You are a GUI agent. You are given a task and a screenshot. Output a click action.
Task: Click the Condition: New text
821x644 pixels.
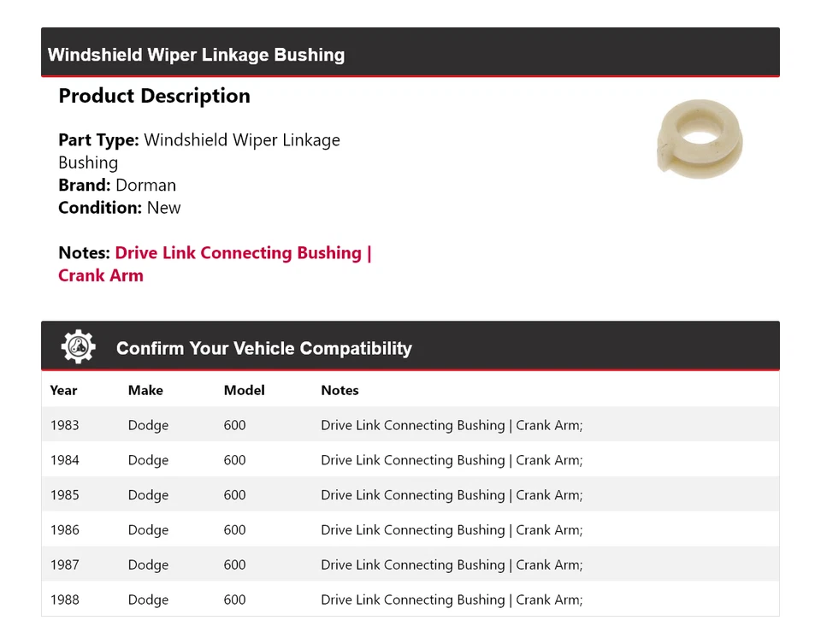pyautogui.click(x=120, y=207)
